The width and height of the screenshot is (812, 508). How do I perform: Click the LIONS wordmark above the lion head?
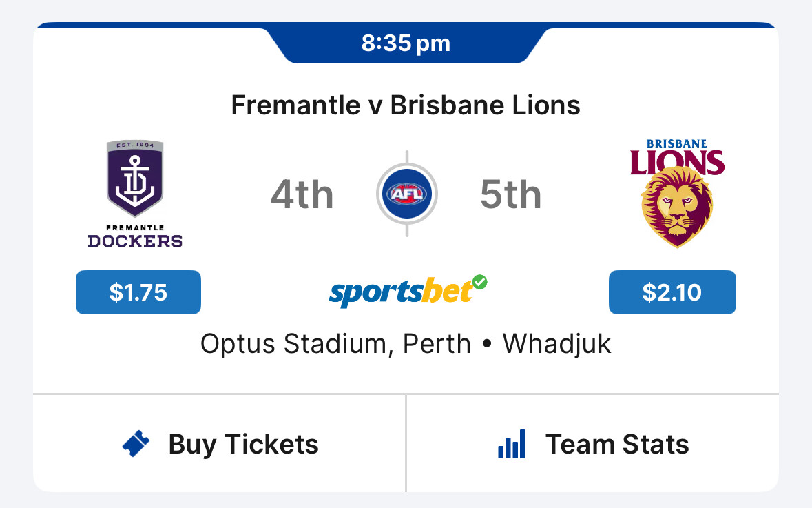coord(677,163)
